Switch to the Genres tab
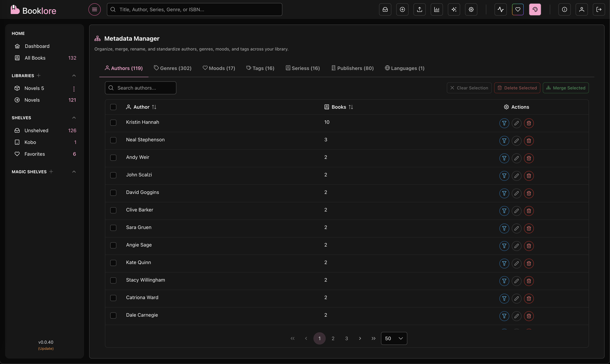Image resolution: width=610 pixels, height=364 pixels. coord(172,68)
